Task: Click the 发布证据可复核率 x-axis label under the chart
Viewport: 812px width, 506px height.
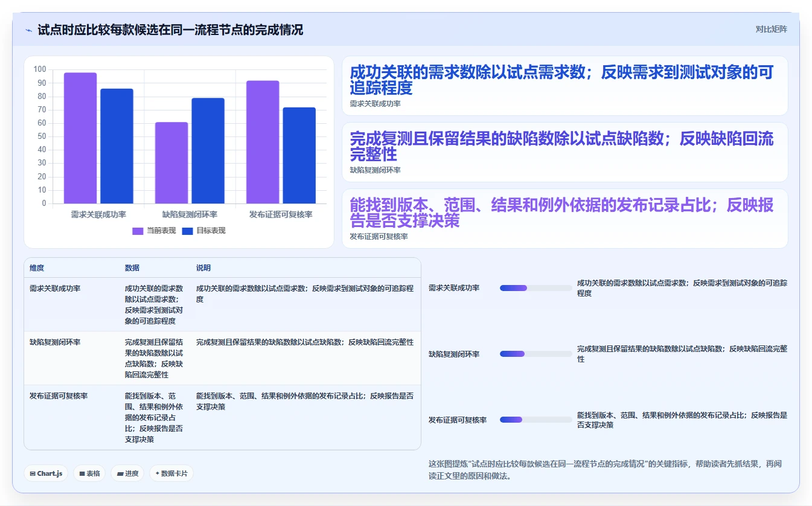Action: pos(281,214)
